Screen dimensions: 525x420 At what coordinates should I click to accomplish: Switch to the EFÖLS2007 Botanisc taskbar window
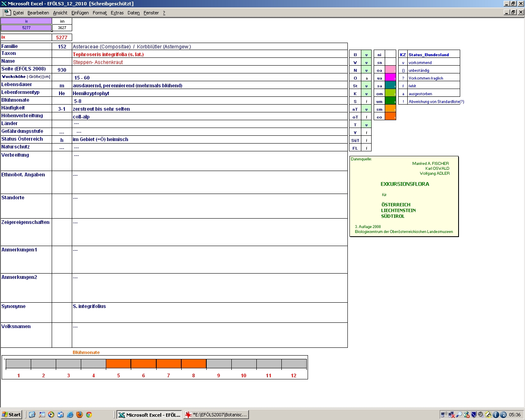pos(216,415)
